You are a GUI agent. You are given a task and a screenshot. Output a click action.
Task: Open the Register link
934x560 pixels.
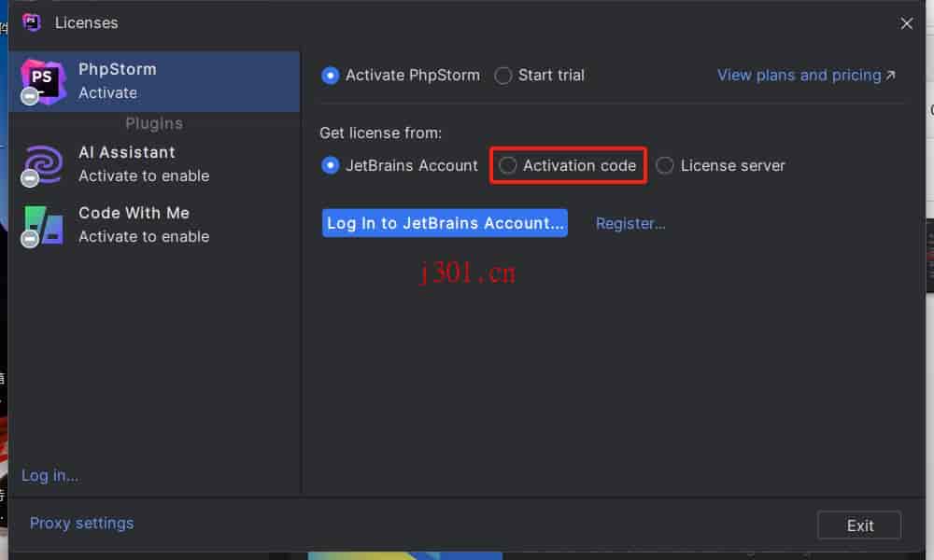[x=630, y=224]
